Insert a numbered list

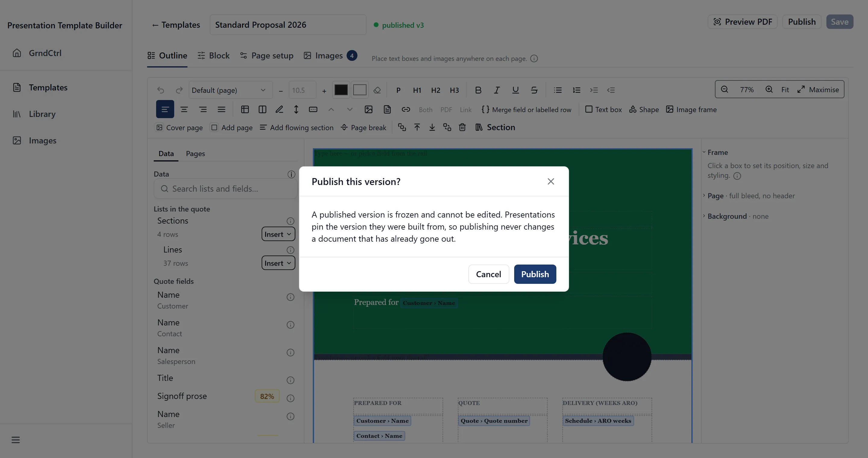pos(577,90)
